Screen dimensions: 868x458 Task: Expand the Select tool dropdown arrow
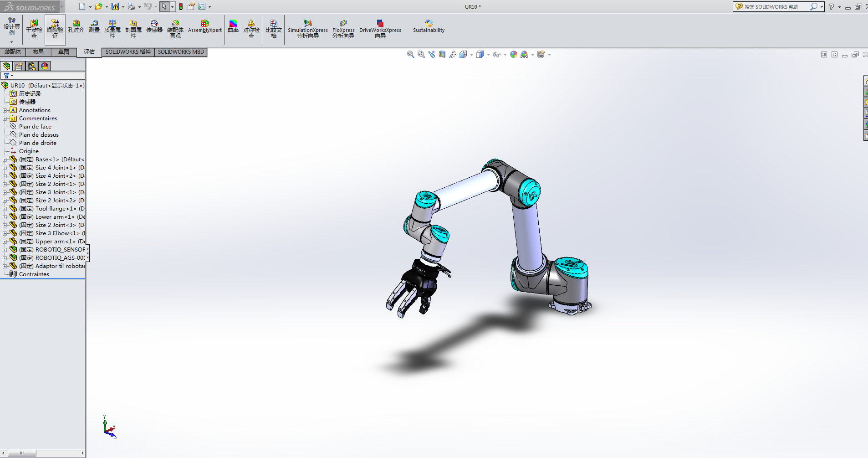[172, 7]
